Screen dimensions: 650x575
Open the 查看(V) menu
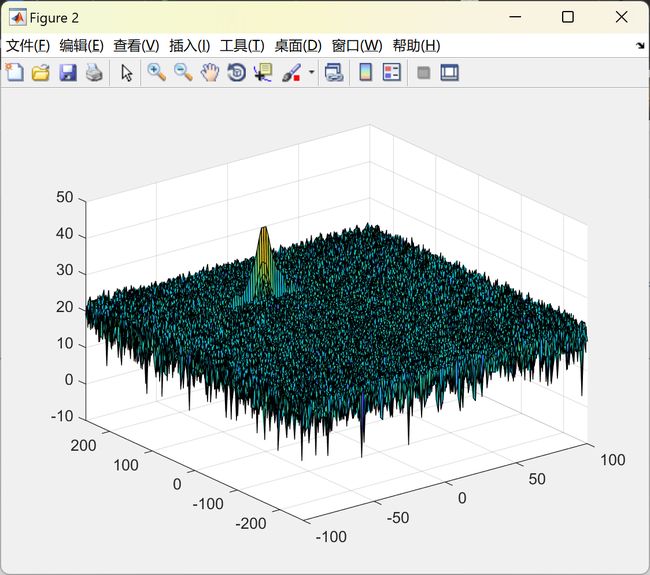click(x=136, y=46)
